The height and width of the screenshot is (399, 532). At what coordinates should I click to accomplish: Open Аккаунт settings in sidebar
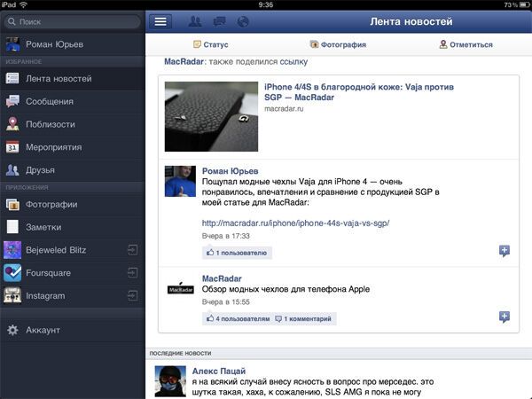(x=73, y=330)
